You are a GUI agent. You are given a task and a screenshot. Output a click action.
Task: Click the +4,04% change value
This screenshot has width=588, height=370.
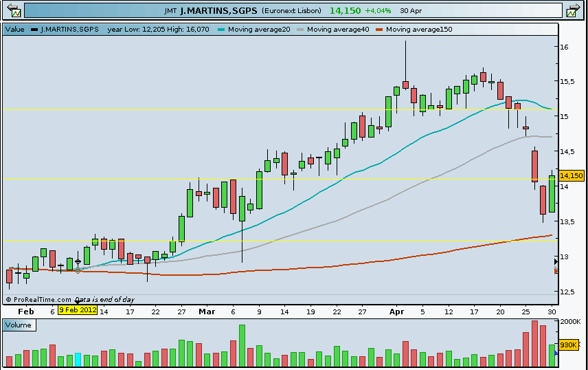[378, 10]
